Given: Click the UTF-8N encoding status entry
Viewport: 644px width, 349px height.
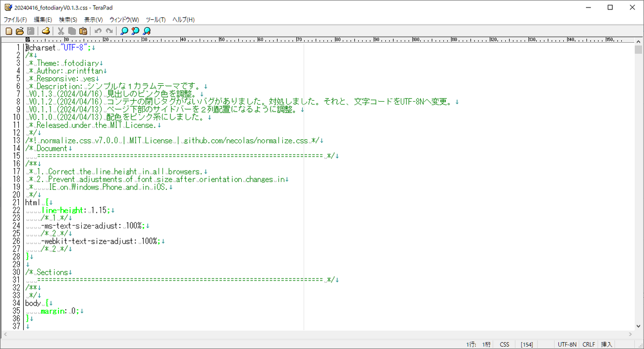Looking at the screenshot, I should coord(567,345).
